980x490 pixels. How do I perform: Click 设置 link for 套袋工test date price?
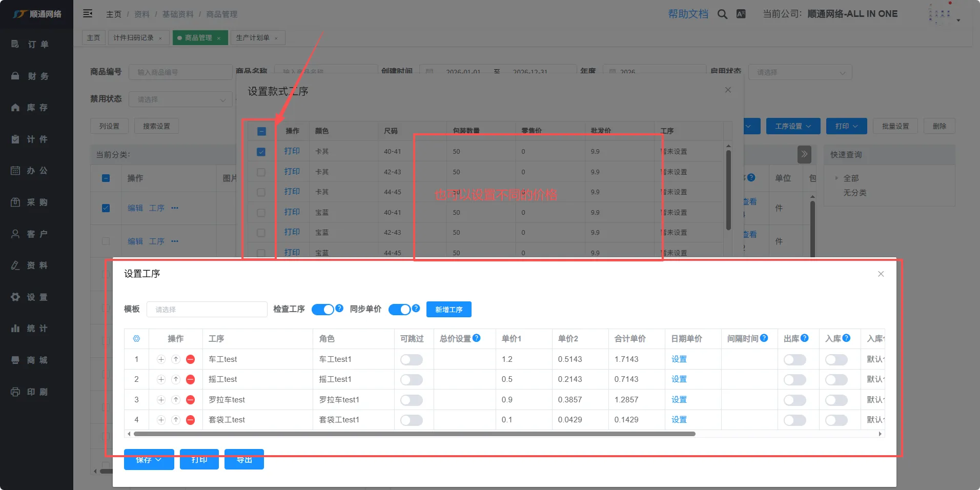tap(679, 420)
